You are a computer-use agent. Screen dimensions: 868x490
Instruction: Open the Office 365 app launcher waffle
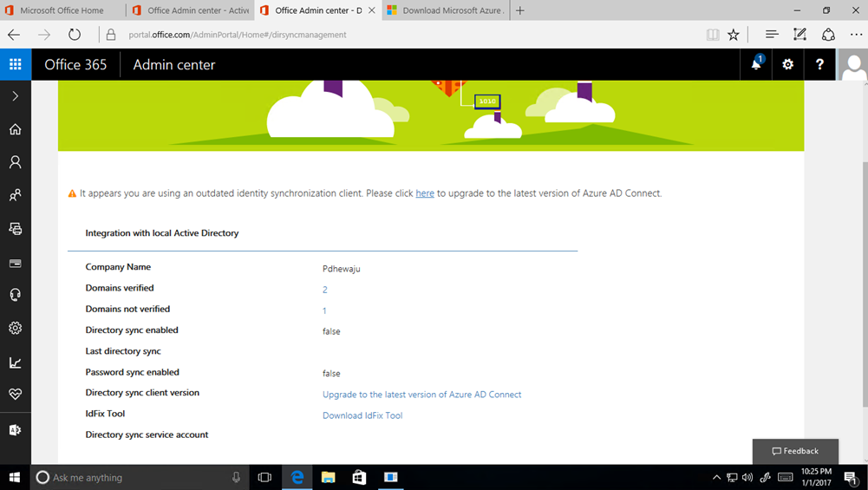16,64
